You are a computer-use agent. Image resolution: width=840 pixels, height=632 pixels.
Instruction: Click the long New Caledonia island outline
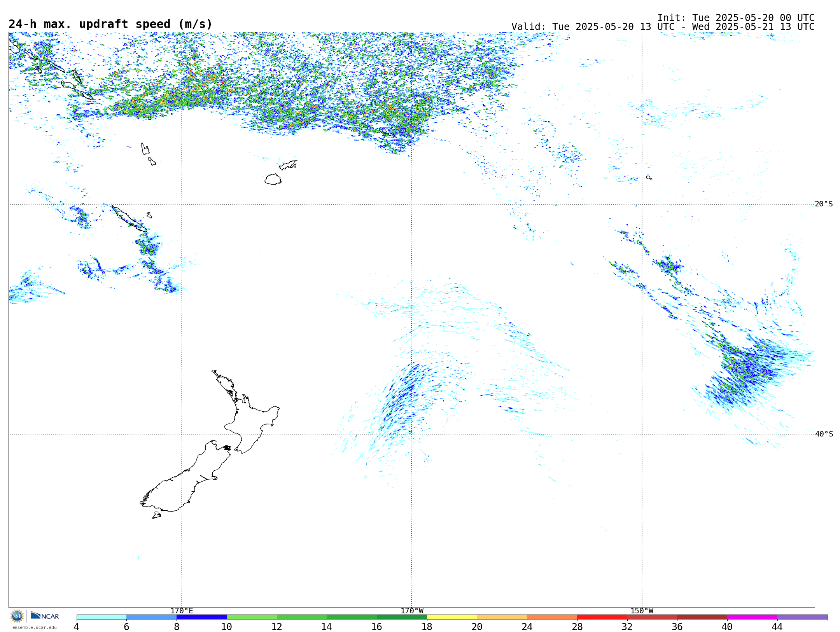pyautogui.click(x=129, y=219)
